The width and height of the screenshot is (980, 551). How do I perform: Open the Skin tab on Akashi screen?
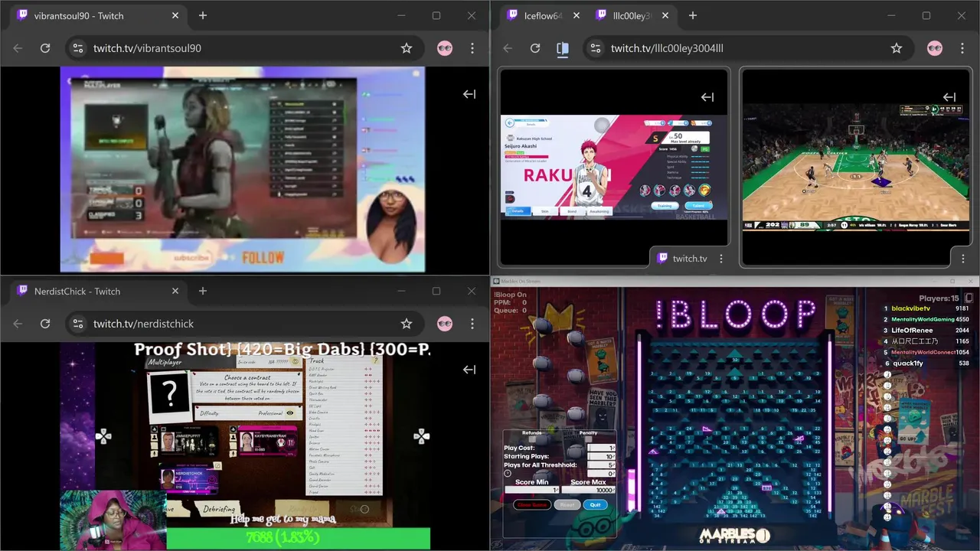click(545, 211)
